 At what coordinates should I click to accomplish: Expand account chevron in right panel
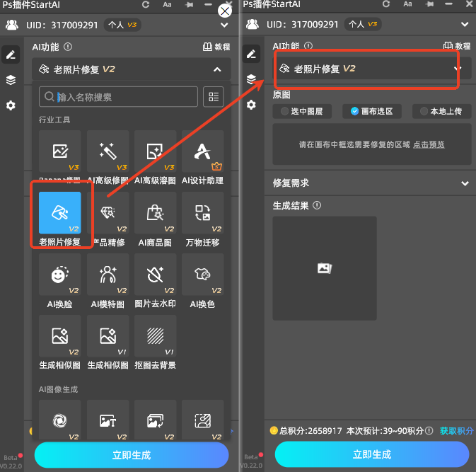pos(465,24)
